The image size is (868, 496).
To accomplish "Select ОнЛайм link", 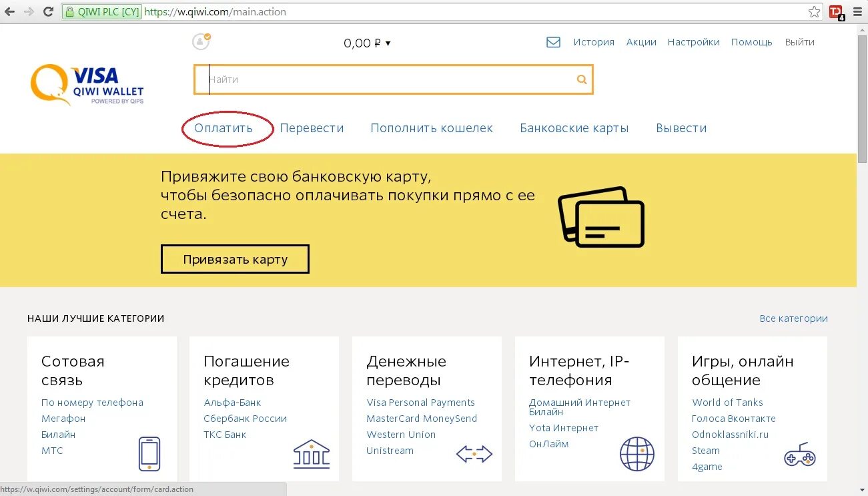I will [549, 444].
